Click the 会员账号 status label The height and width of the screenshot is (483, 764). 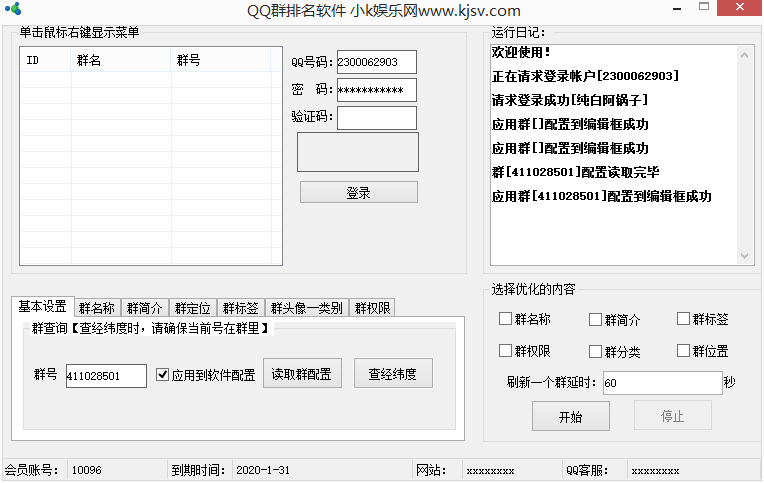(32, 470)
